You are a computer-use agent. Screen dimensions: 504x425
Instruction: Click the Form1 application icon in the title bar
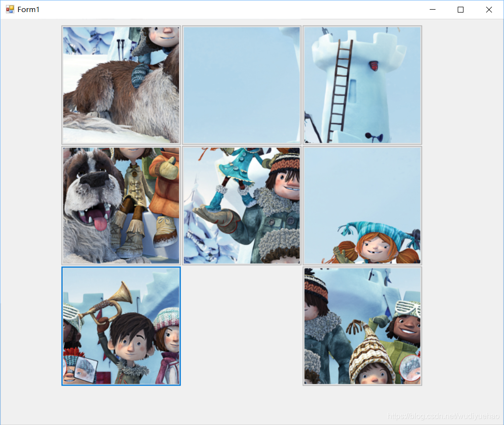pyautogui.click(x=10, y=9)
